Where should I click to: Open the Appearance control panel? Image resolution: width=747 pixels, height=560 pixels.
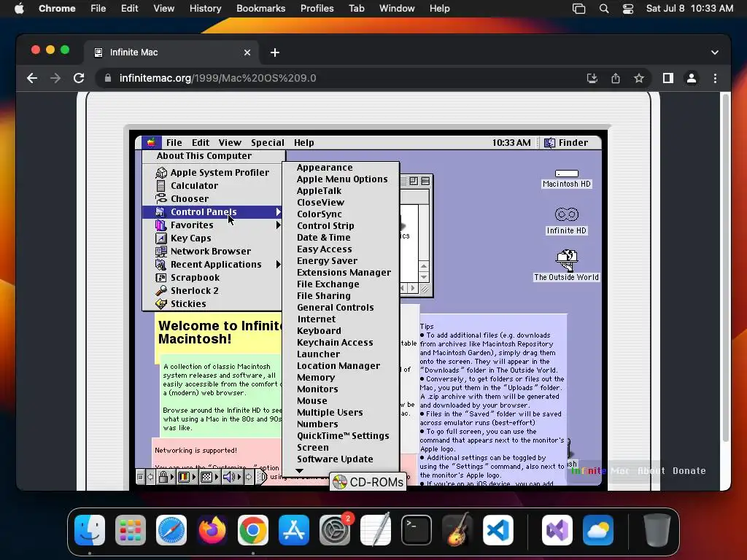coord(341,168)
